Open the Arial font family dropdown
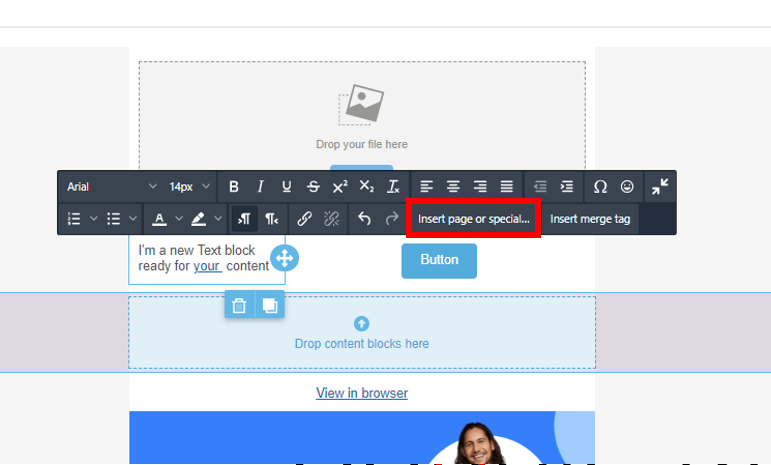This screenshot has width=771, height=465. point(111,187)
